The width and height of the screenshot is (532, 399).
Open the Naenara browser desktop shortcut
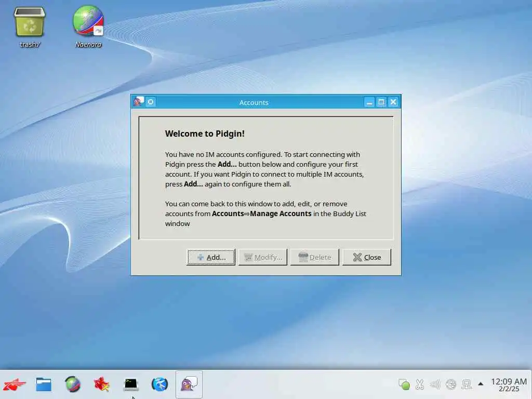[x=88, y=26]
